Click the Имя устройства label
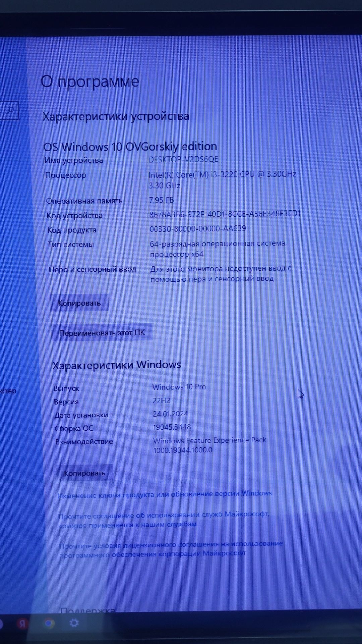The height and width of the screenshot is (644, 362). (74, 160)
